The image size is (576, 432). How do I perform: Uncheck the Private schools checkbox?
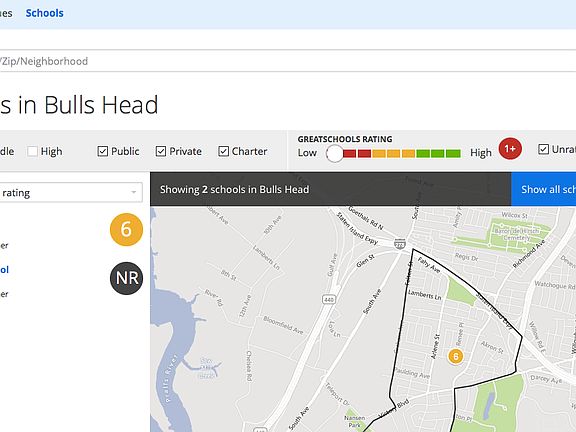(x=161, y=151)
